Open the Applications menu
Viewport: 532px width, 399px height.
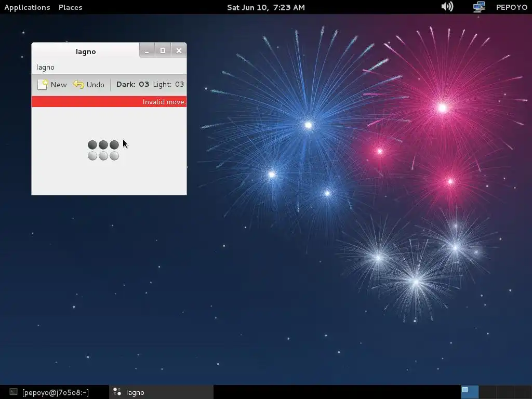(x=27, y=7)
